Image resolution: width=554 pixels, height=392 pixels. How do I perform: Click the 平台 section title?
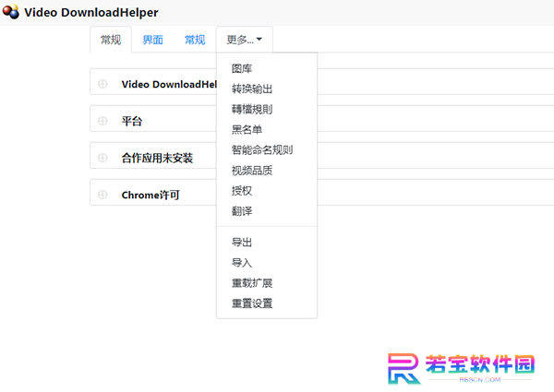click(132, 121)
